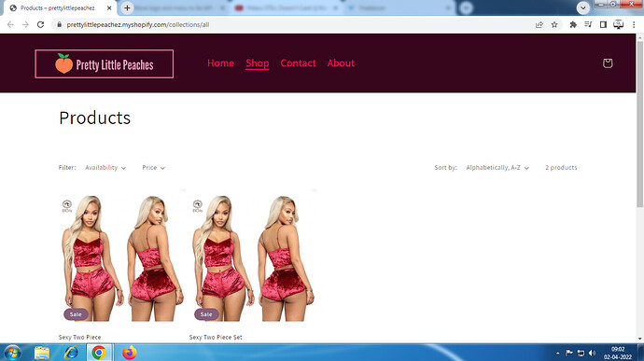
Task: Expand the Price filter dropdown
Action: click(x=154, y=168)
